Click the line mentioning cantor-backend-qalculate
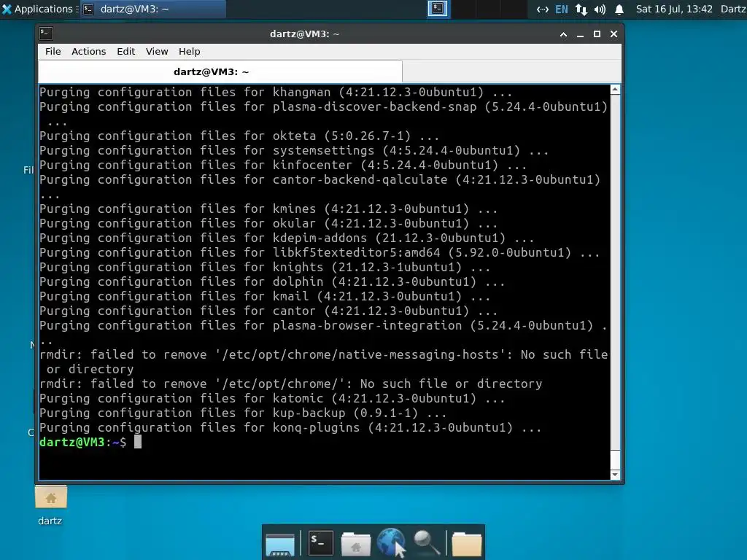The width and height of the screenshot is (747, 560). tap(320, 187)
